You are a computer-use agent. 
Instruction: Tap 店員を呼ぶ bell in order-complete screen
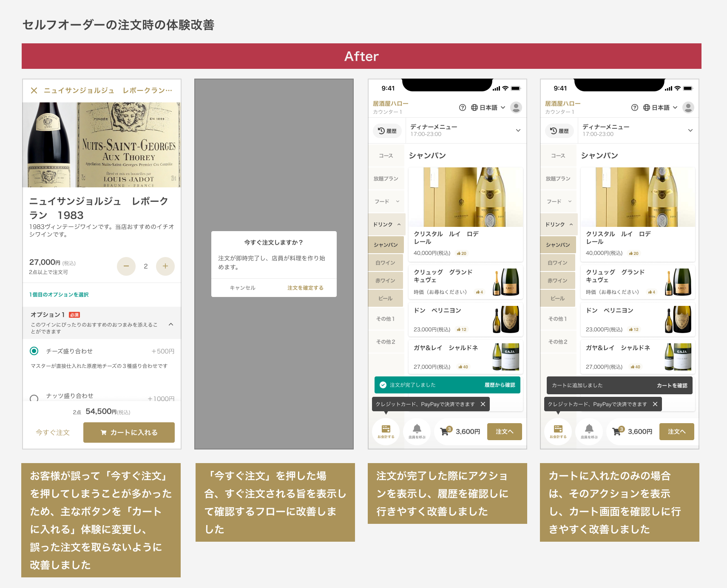tap(417, 432)
